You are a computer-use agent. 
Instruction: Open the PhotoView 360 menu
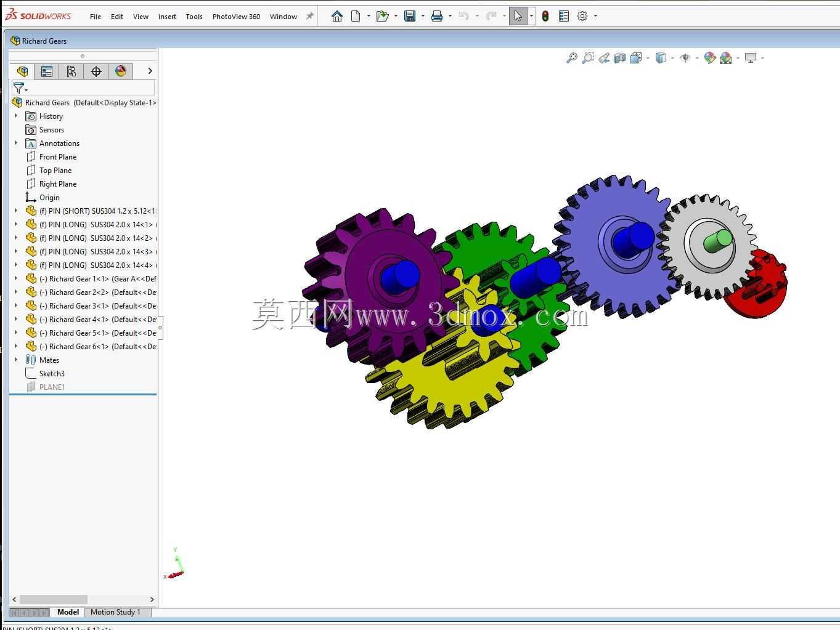(x=236, y=17)
